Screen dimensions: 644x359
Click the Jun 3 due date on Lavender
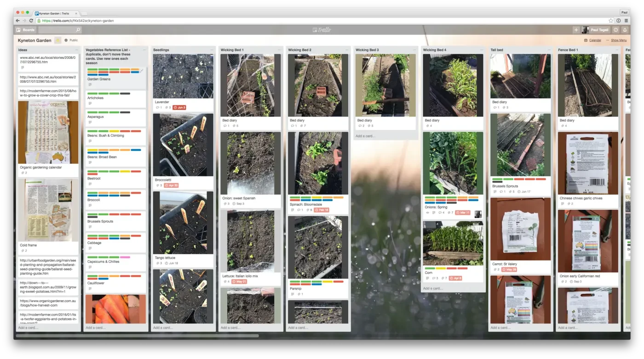pos(179,108)
